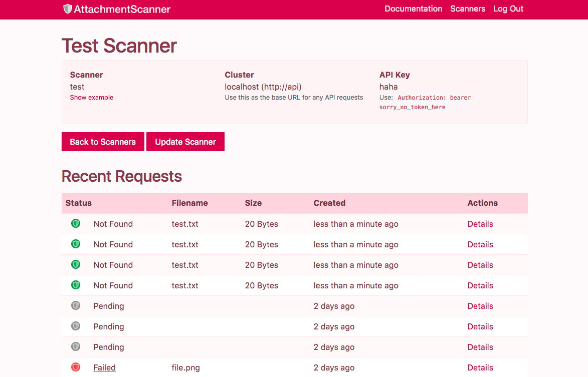Click the AttachmentScanner brand name in header
This screenshot has width=588, height=377.
(122, 9)
